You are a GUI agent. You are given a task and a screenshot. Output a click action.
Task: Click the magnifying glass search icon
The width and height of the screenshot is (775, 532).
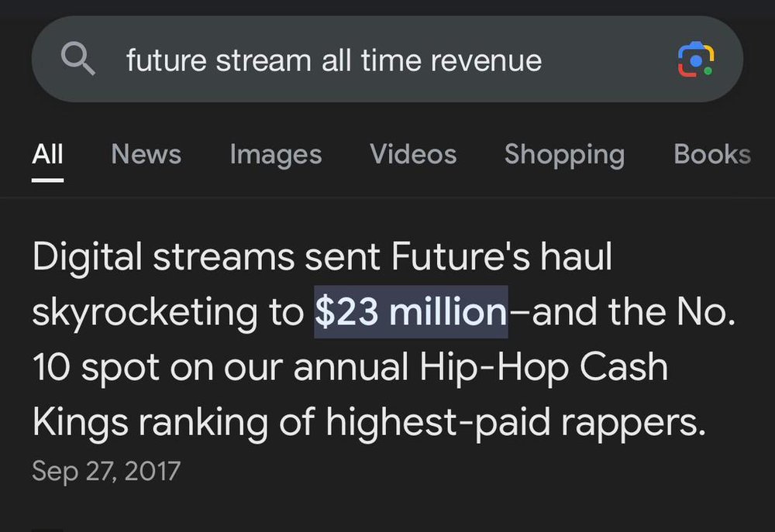coord(77,59)
